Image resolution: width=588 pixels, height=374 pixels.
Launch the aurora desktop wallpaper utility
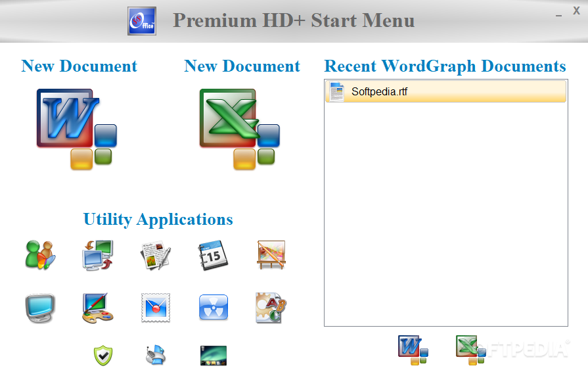(214, 355)
